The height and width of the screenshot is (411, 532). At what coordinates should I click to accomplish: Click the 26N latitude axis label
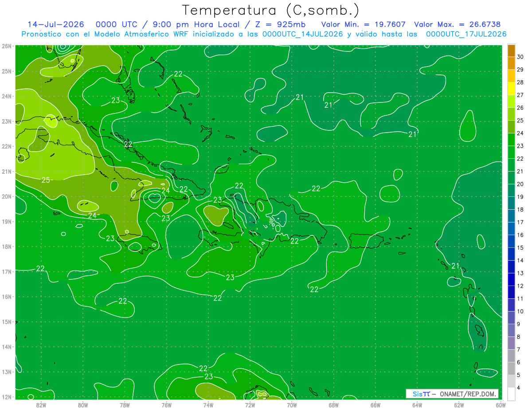(7, 46)
